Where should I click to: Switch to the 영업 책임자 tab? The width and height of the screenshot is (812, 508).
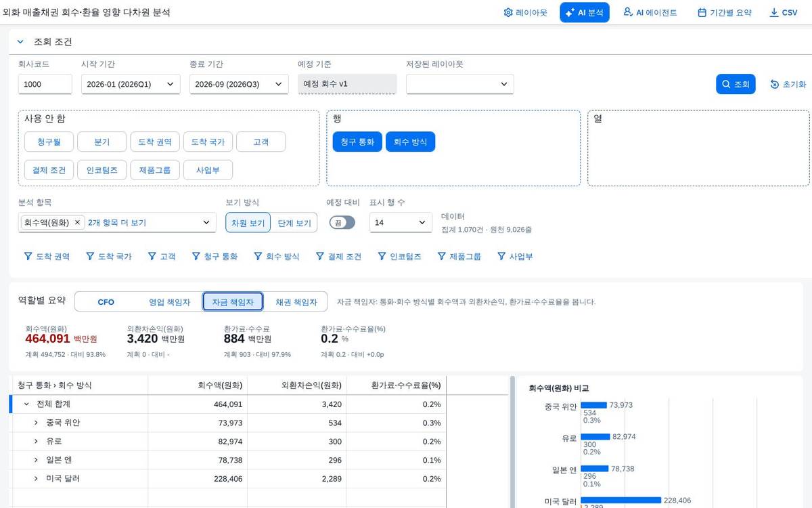click(170, 302)
